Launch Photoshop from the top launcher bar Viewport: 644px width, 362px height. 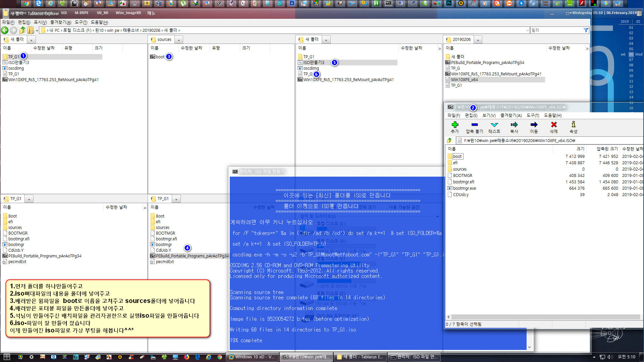pos(449,3)
